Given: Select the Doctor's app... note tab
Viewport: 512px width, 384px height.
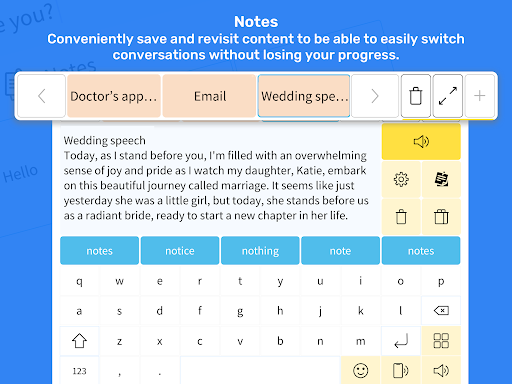Looking at the screenshot, I should pos(114,96).
